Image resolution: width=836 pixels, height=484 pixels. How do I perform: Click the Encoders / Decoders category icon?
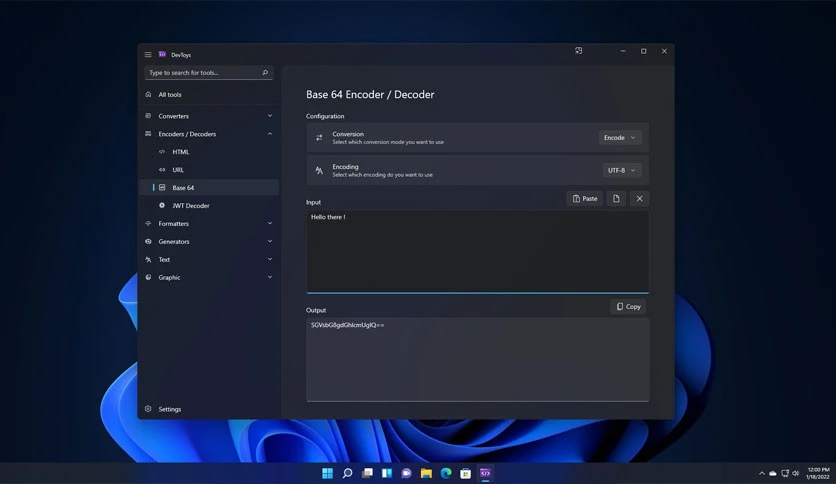click(148, 134)
